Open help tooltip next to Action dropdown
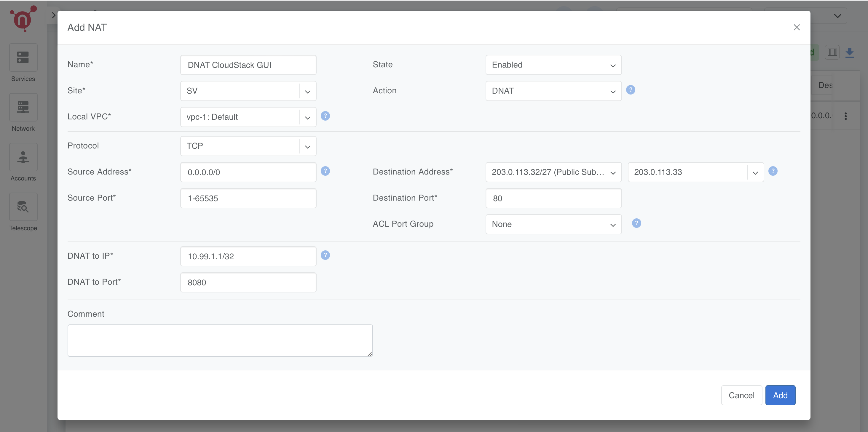868x432 pixels. coord(631,90)
